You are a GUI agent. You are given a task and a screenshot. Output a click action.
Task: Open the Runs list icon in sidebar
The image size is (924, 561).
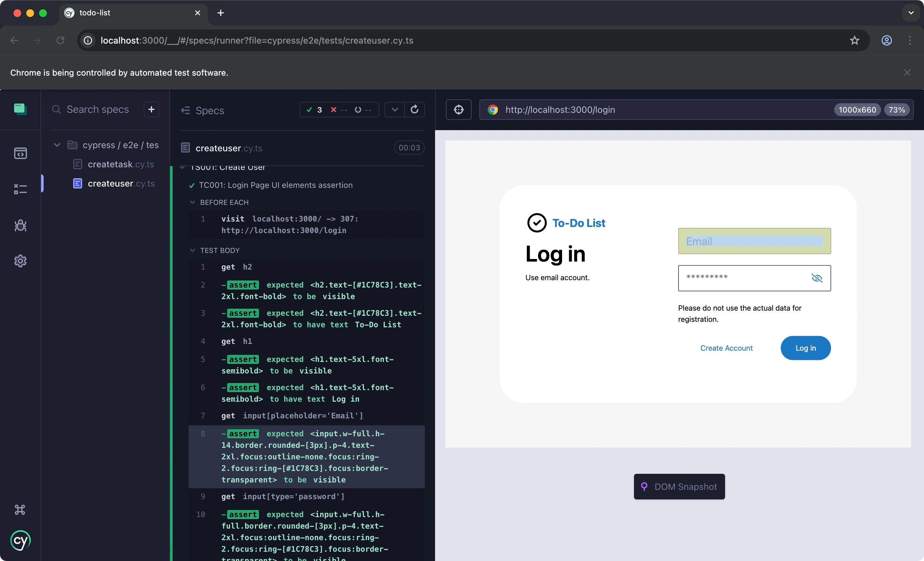[20, 189]
